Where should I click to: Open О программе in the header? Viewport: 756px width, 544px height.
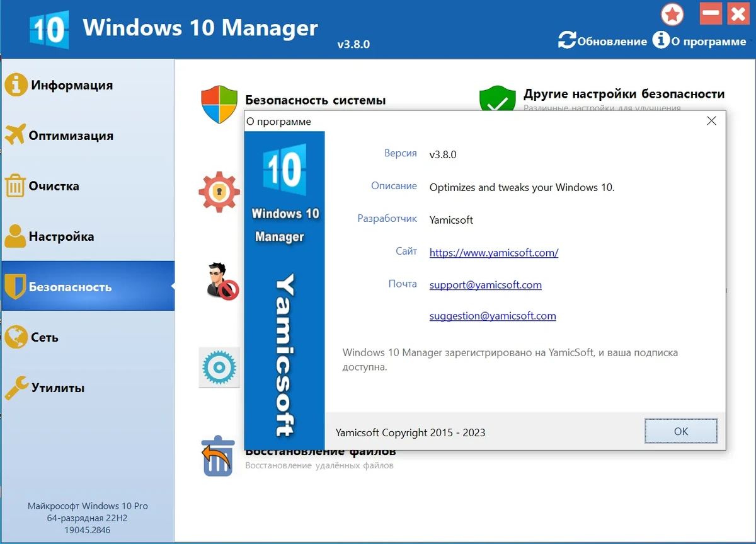click(699, 41)
